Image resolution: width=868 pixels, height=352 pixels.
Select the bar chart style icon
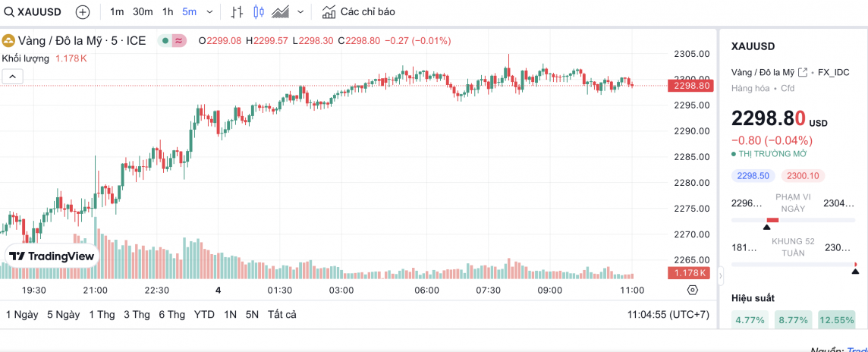coord(237,12)
